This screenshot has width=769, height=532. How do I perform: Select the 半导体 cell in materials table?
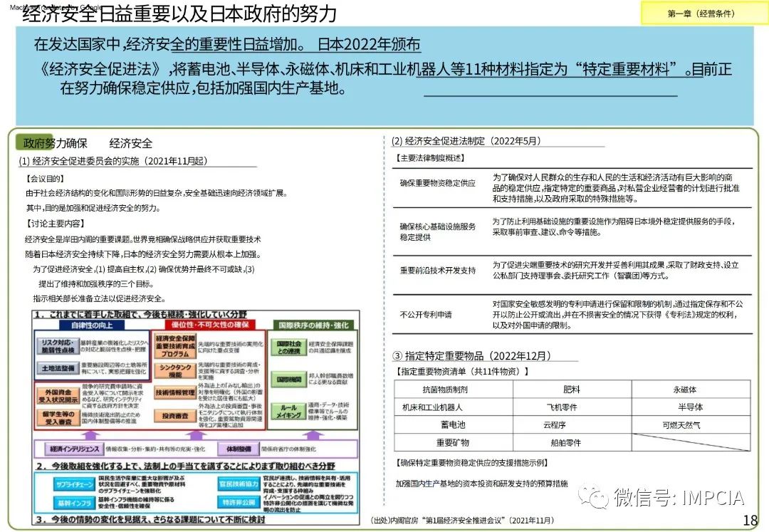coord(690,407)
